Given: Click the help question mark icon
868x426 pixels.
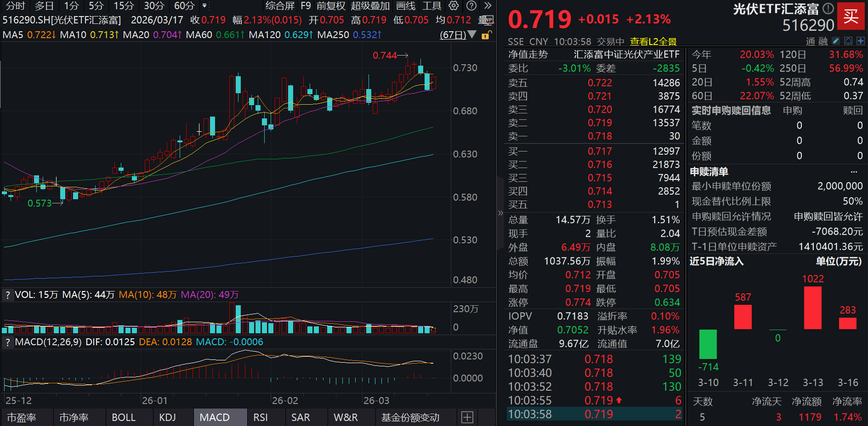Looking at the screenshot, I should coord(471,6).
